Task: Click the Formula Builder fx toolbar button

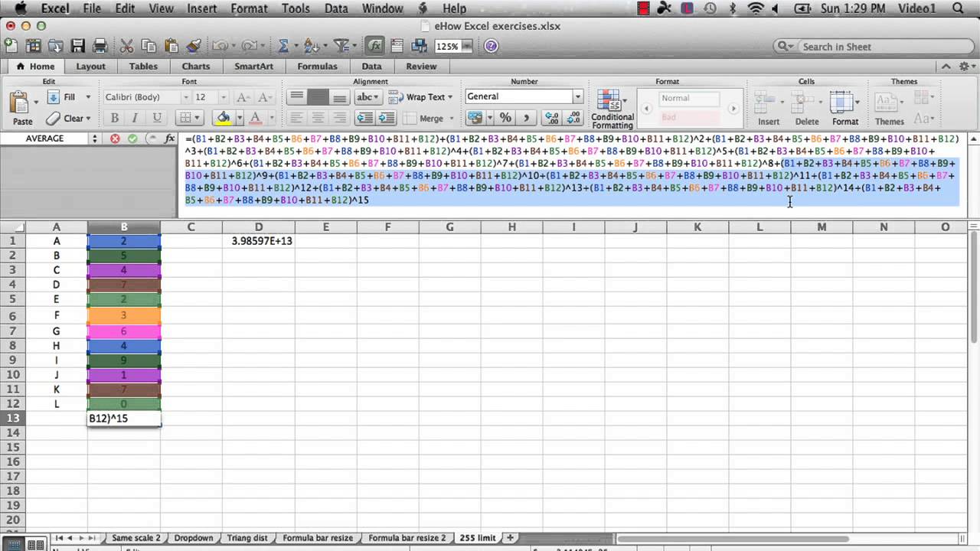Action: [374, 46]
